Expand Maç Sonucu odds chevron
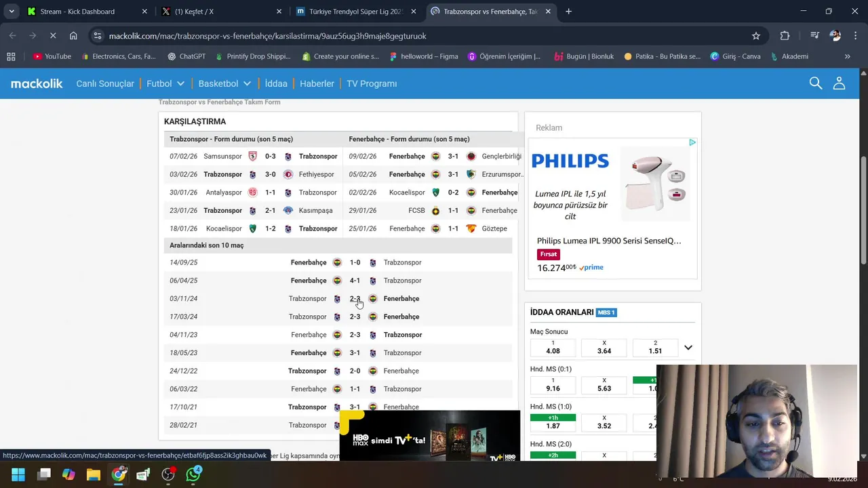The image size is (868, 488). (x=688, y=348)
